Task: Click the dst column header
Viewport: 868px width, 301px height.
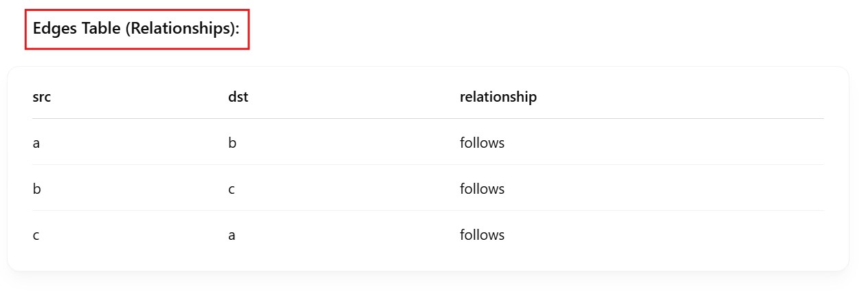Action: click(238, 97)
